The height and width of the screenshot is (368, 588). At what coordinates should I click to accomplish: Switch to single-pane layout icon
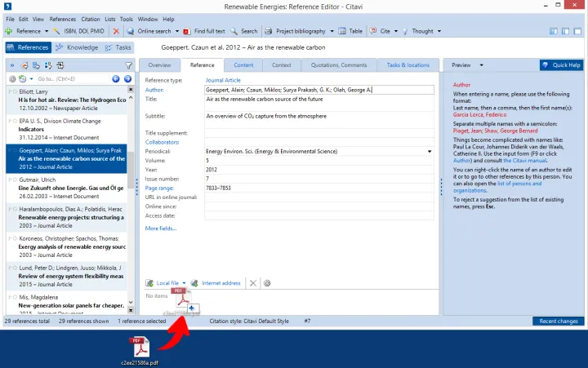[578, 32]
